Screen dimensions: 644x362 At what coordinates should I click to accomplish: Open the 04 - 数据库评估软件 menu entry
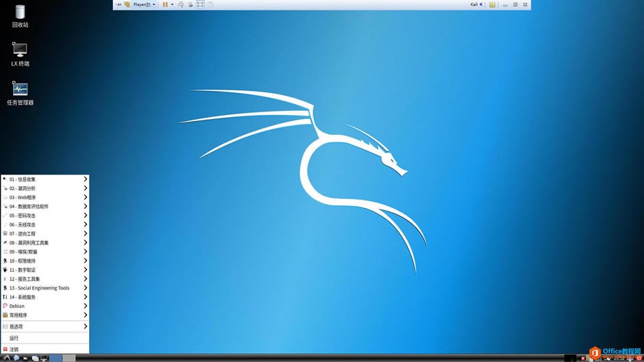(44, 206)
